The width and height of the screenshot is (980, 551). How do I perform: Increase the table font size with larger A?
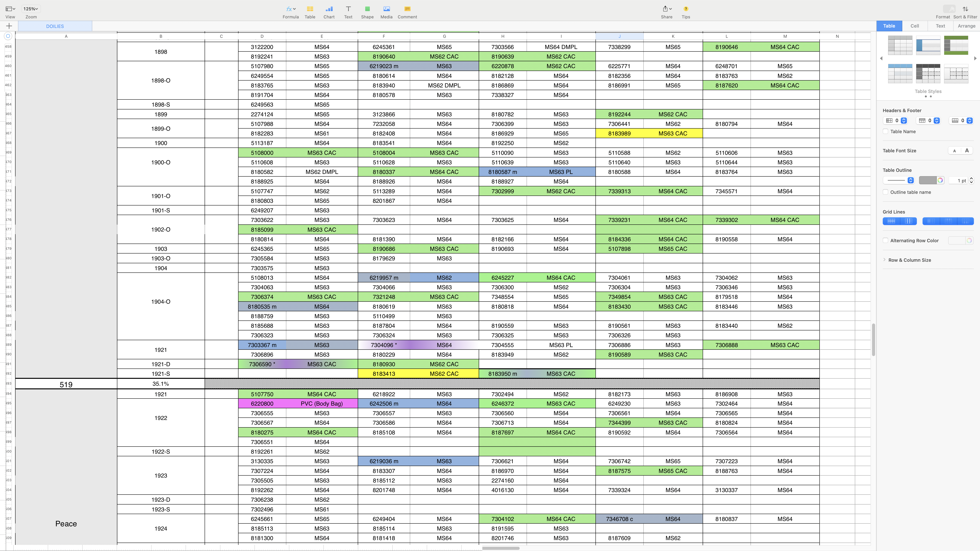tap(967, 151)
